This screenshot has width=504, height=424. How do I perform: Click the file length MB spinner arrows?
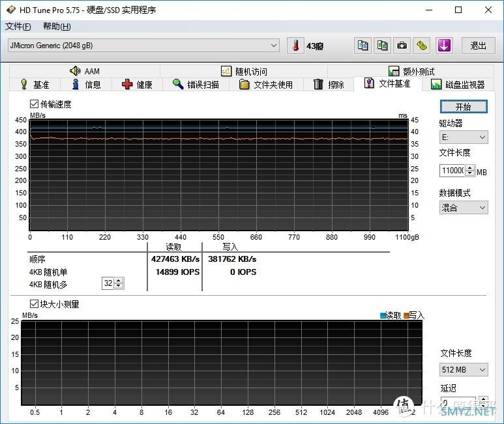[x=470, y=171]
